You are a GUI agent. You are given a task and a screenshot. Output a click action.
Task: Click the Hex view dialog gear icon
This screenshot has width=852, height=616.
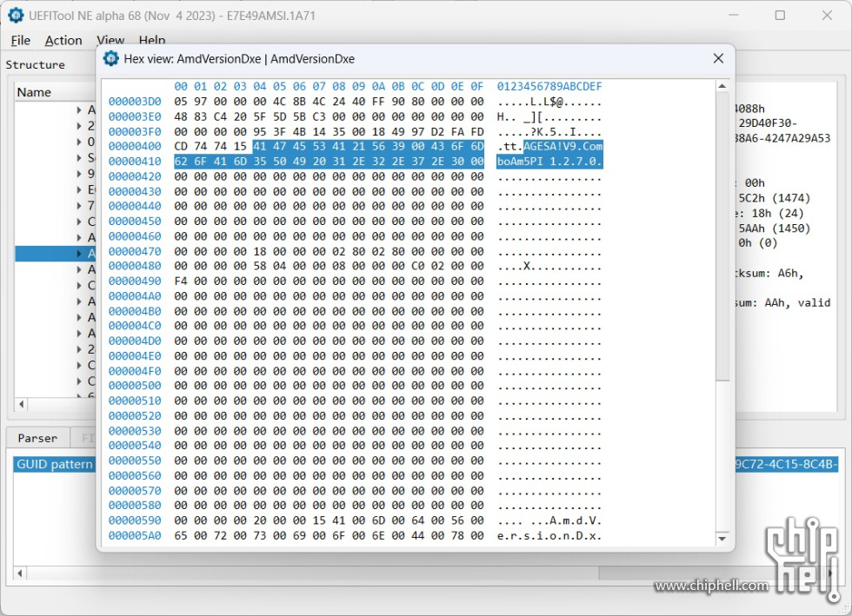(x=111, y=59)
